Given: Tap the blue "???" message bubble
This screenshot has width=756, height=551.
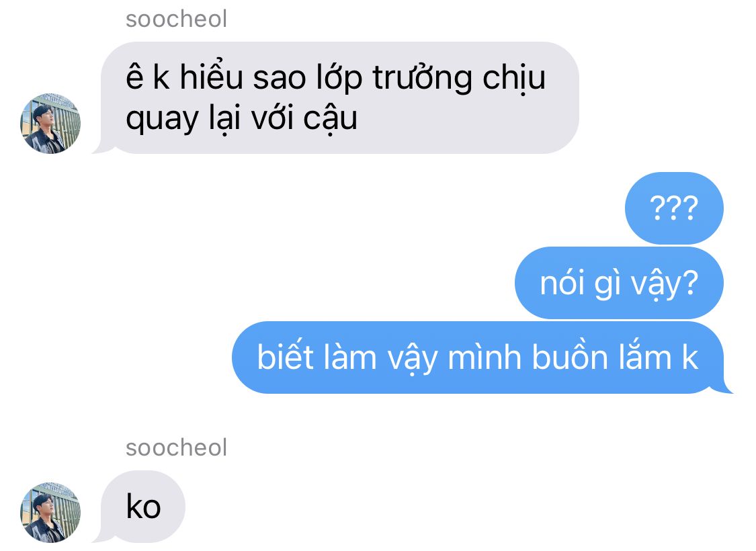Looking at the screenshot, I should [674, 208].
